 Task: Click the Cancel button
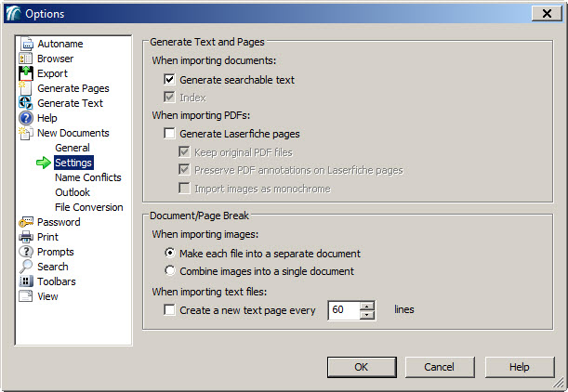pos(439,367)
